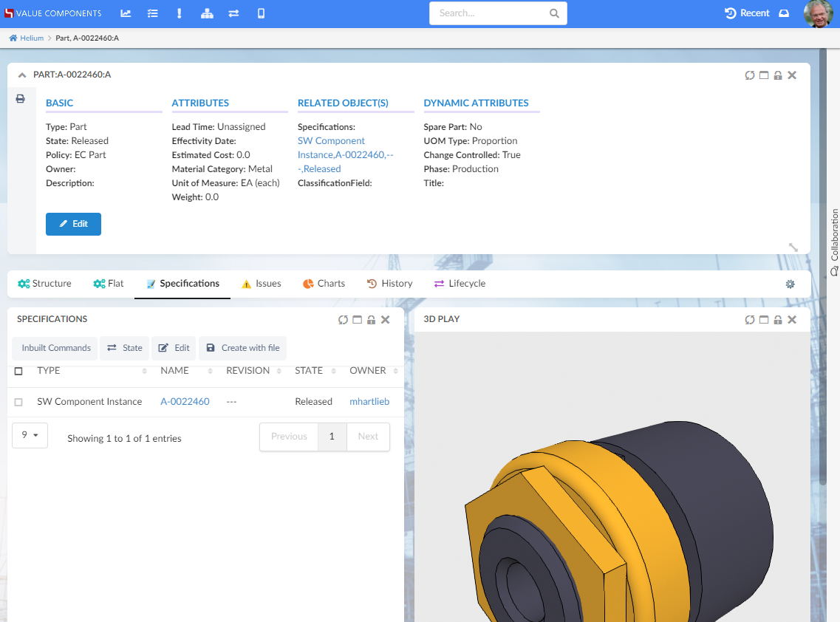Open the A-0022460 name link

185,402
